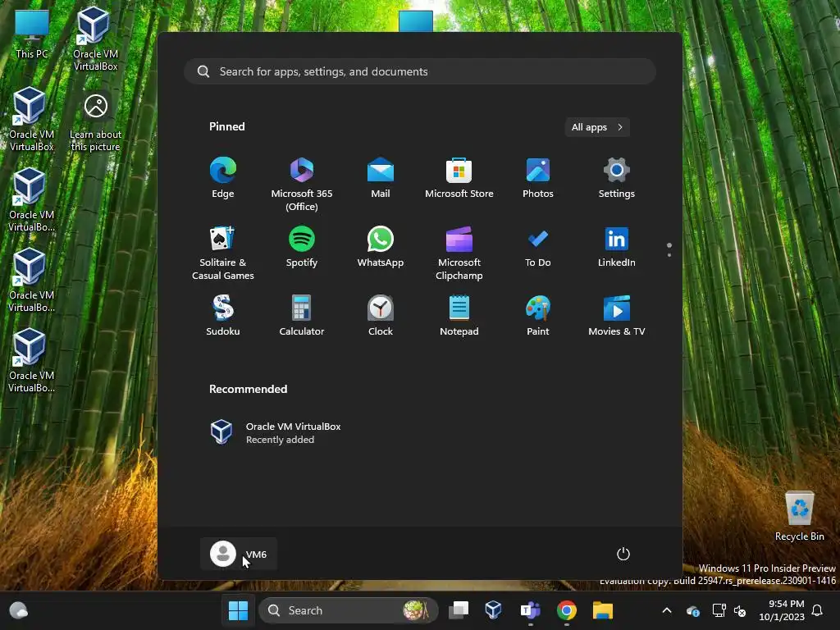Open recommended Oracle VM VirtualBox item
This screenshot has height=630, width=840.
pyautogui.click(x=276, y=432)
